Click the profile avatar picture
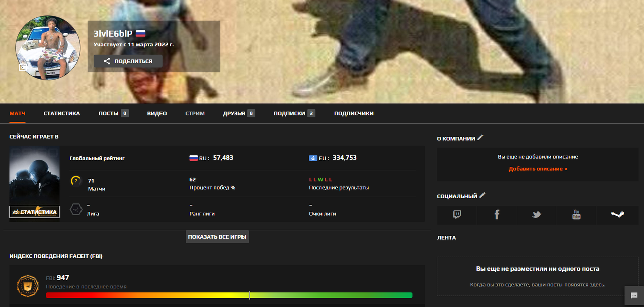This screenshot has height=307, width=644. point(48,47)
